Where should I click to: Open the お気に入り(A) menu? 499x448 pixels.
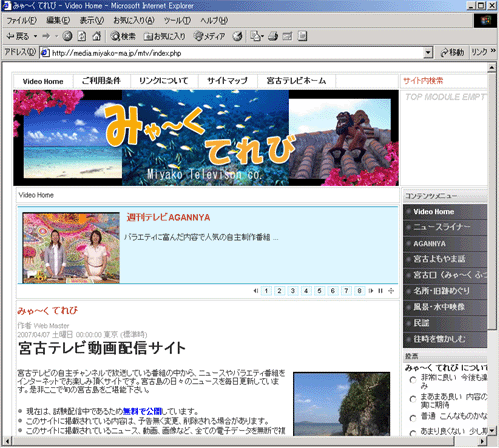134,21
